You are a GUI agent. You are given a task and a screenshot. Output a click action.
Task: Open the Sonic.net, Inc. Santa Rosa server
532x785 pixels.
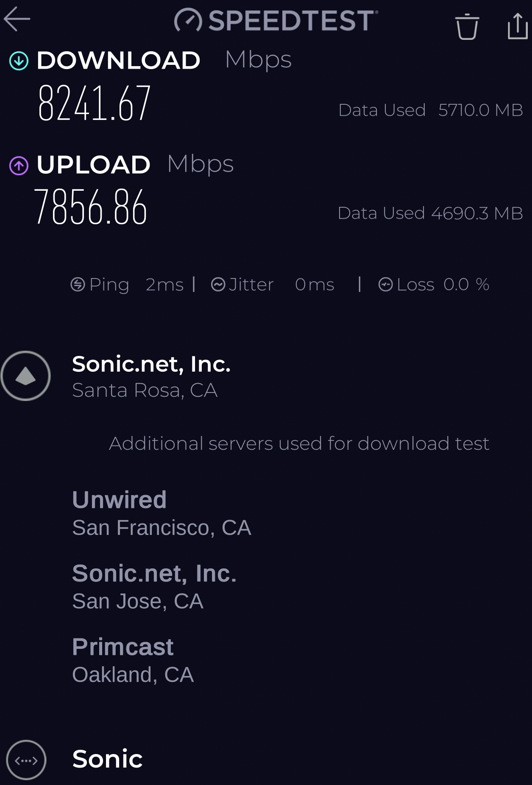(151, 376)
